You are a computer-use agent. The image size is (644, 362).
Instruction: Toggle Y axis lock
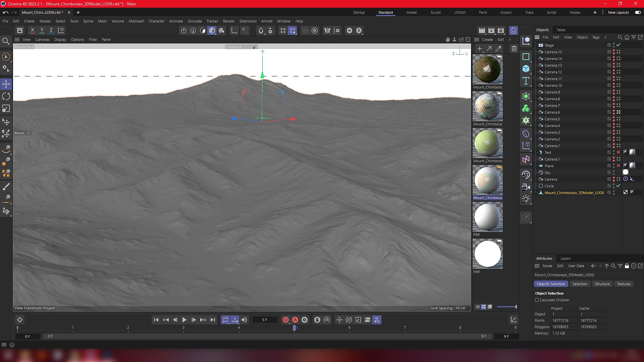(x=42, y=30)
